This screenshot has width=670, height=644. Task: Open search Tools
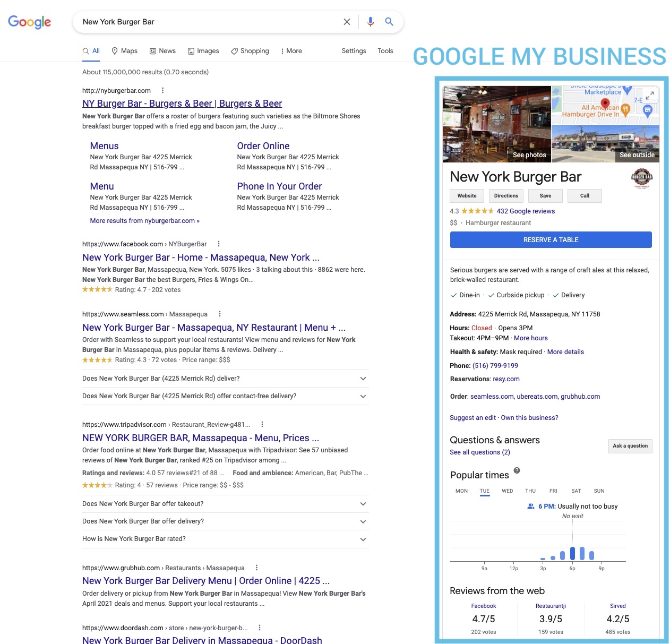[385, 51]
